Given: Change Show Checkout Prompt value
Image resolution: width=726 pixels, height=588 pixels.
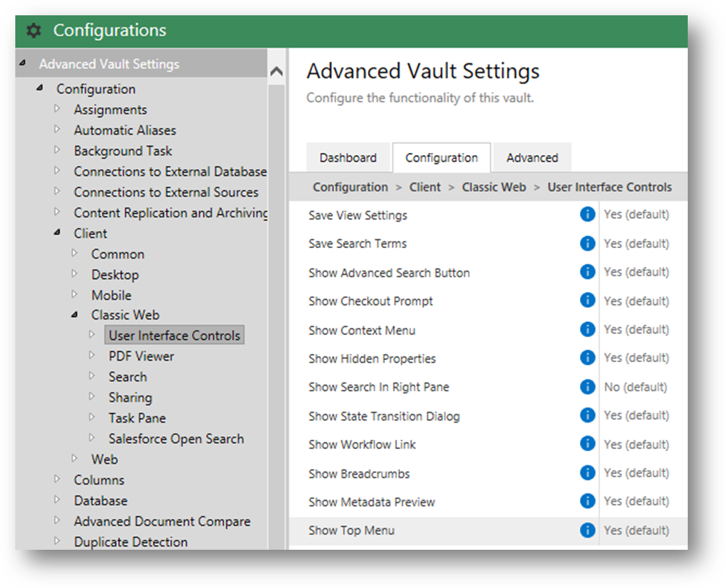Looking at the screenshot, I should pyautogui.click(x=636, y=301).
